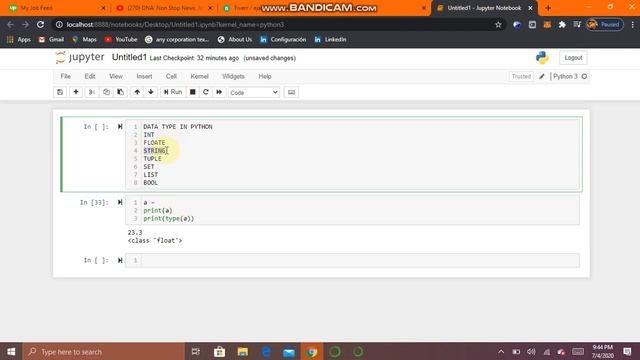
Task: Open the Insert menu
Action: [x=144, y=76]
